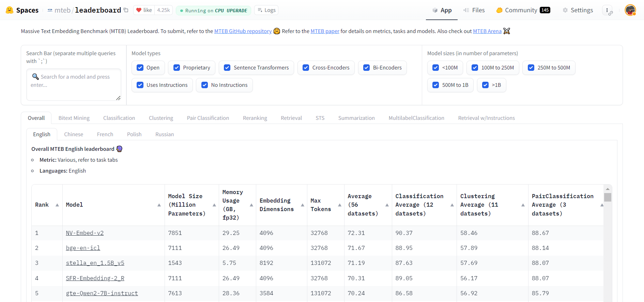Open the MTEB Arena link
Image resolution: width=644 pixels, height=302 pixels.
(487, 31)
